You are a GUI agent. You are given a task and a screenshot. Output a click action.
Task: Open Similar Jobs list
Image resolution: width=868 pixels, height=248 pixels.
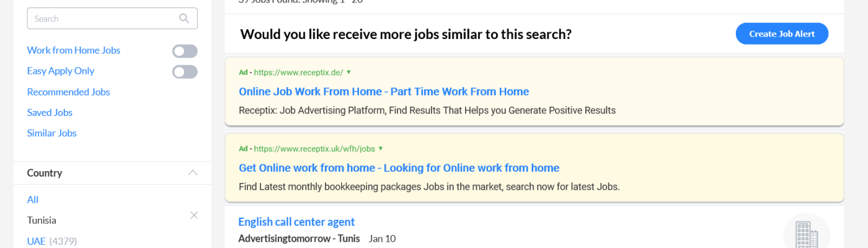(51, 133)
